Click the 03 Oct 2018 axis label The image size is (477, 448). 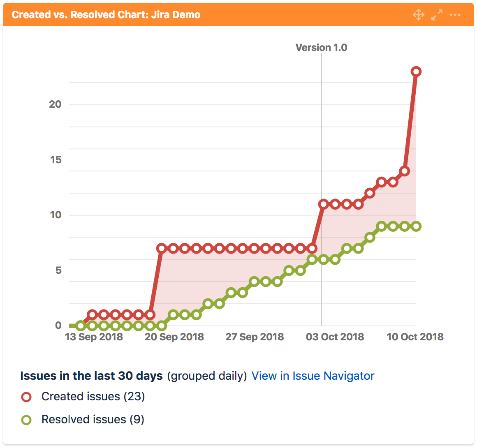pyautogui.click(x=335, y=337)
